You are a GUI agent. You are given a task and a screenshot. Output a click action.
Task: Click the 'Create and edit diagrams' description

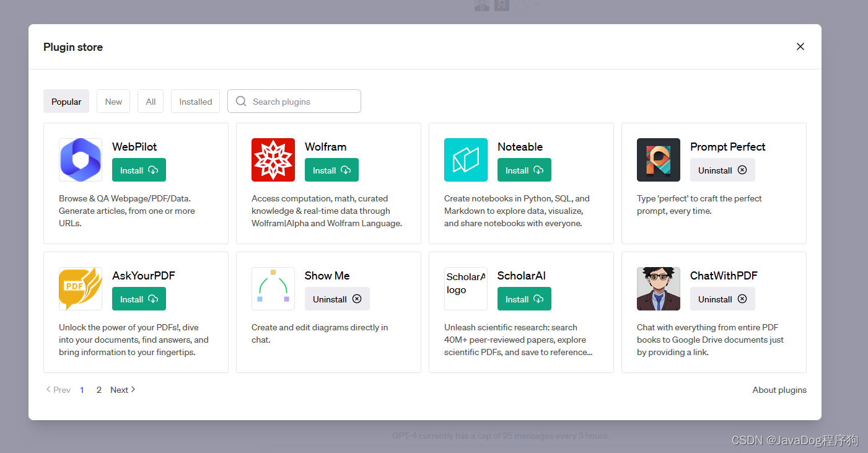tap(320, 333)
